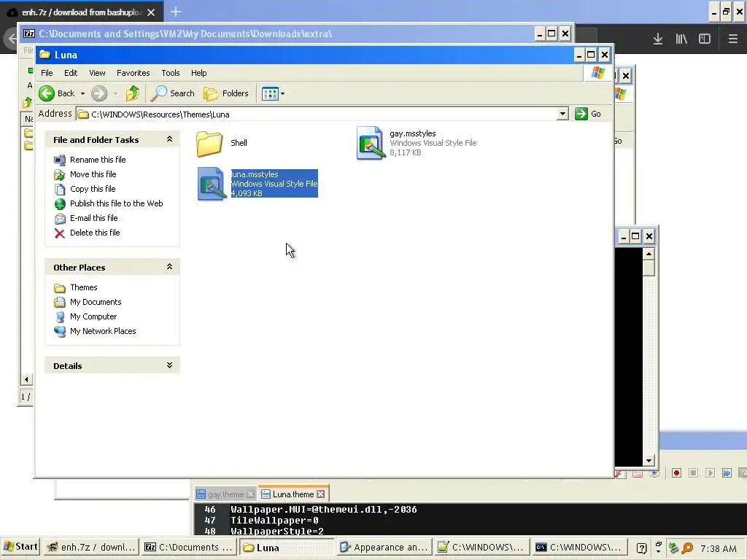
Task: Close the enh.7z browser tab
Action: click(151, 12)
